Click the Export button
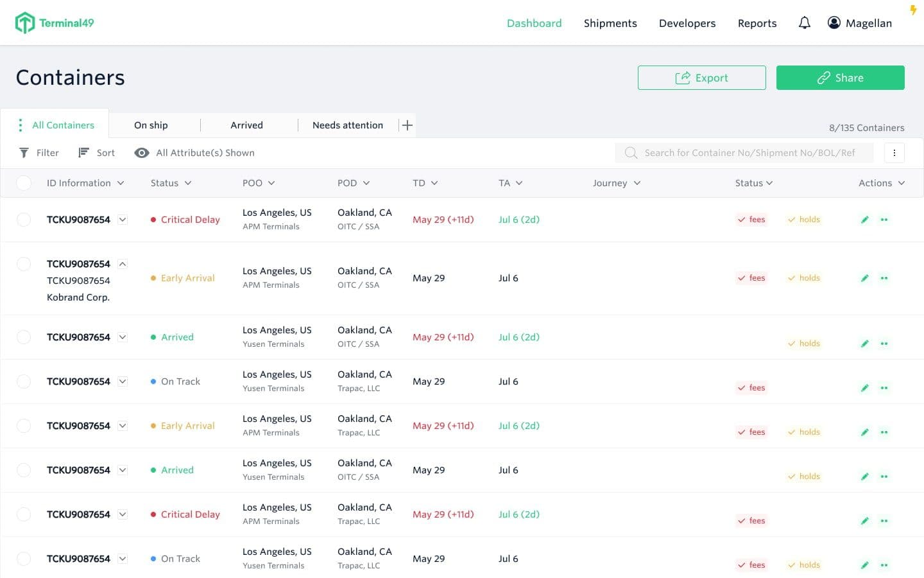The height and width of the screenshot is (578, 924). pyautogui.click(x=701, y=78)
